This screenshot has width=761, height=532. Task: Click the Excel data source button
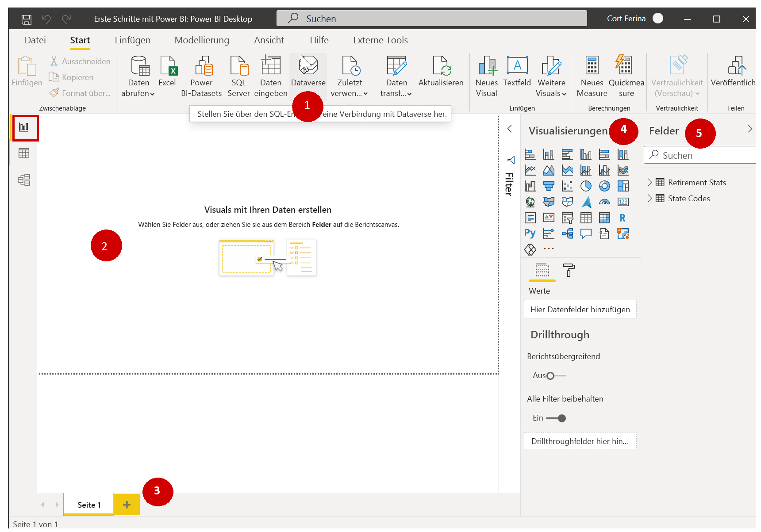click(x=167, y=72)
